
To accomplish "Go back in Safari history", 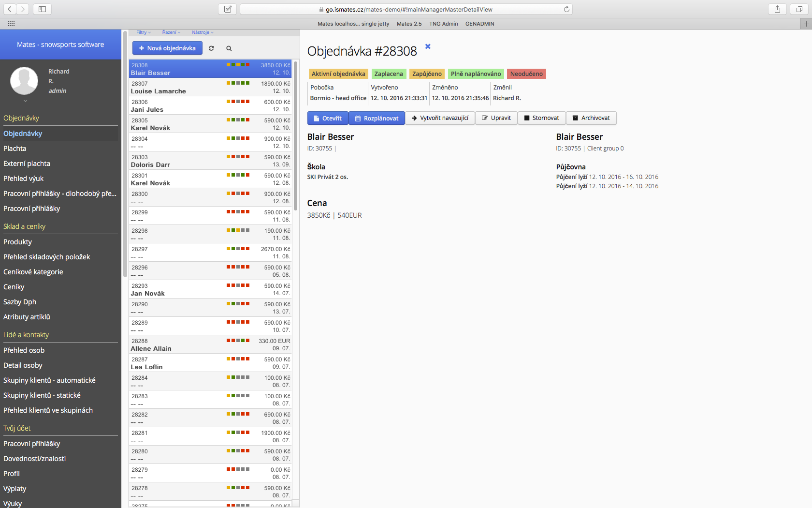I will coord(10,9).
